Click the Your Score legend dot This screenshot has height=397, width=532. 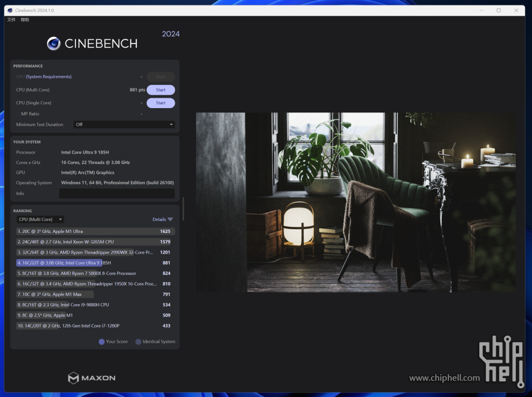point(102,342)
